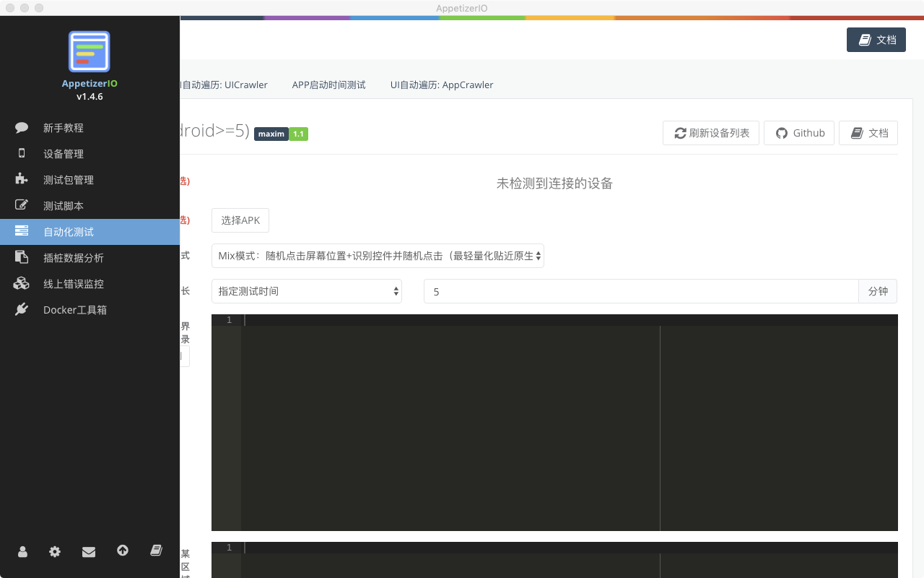This screenshot has height=578, width=924.
Task: Open 插桩数据分析 using its document icon
Action: [22, 257]
